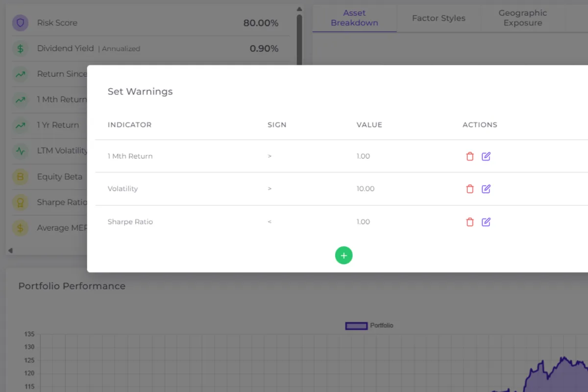This screenshot has width=588, height=392.
Task: Switch to the Asset Breakdown tab
Action: tap(354, 18)
